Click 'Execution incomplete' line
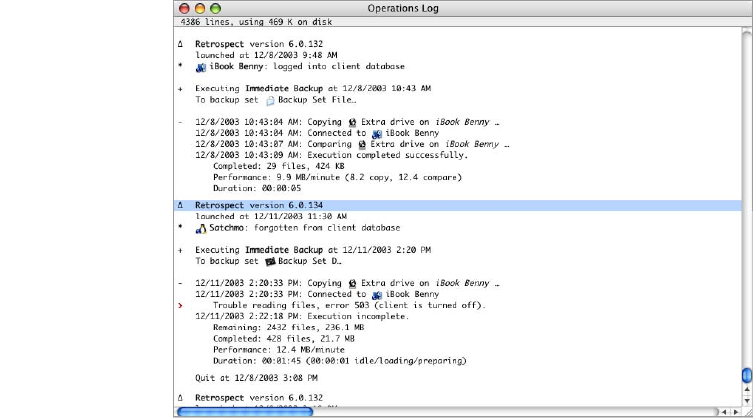Viewport: 753px width, 418px height. coord(302,317)
